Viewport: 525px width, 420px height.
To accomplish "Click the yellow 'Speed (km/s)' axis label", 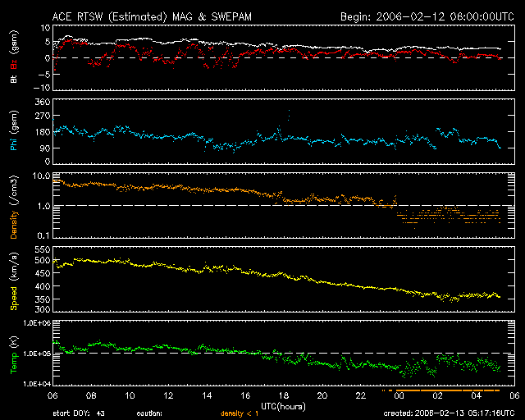I will (14, 281).
